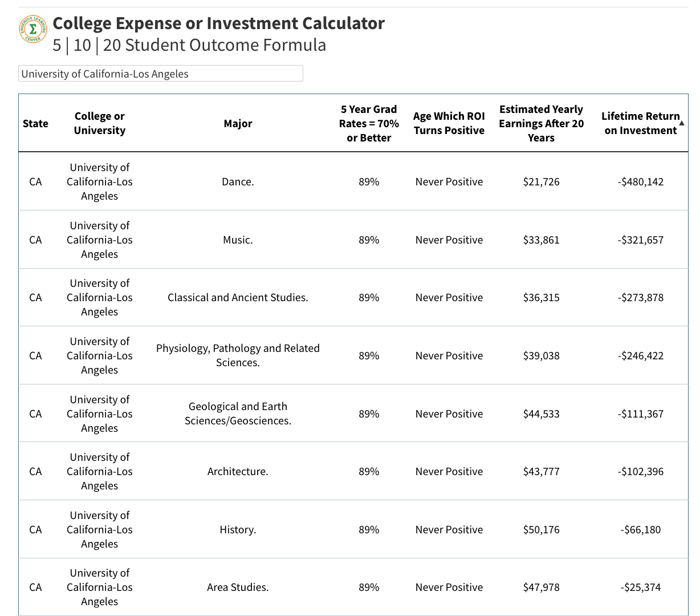Select Geological and Earth Sciences/Geosciences cell
Screen dimensions: 700x616
coord(238,414)
